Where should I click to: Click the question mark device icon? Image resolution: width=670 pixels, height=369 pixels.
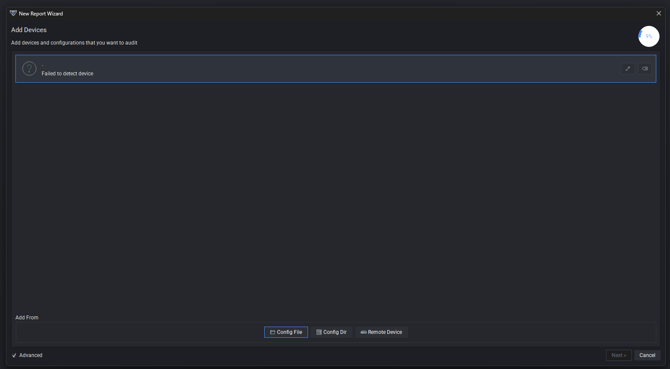[29, 68]
